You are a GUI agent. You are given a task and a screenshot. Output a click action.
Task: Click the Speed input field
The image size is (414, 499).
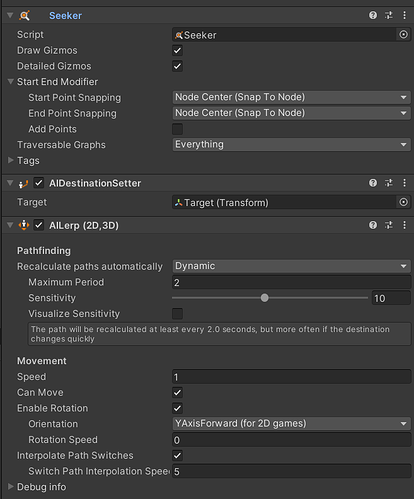click(x=291, y=377)
